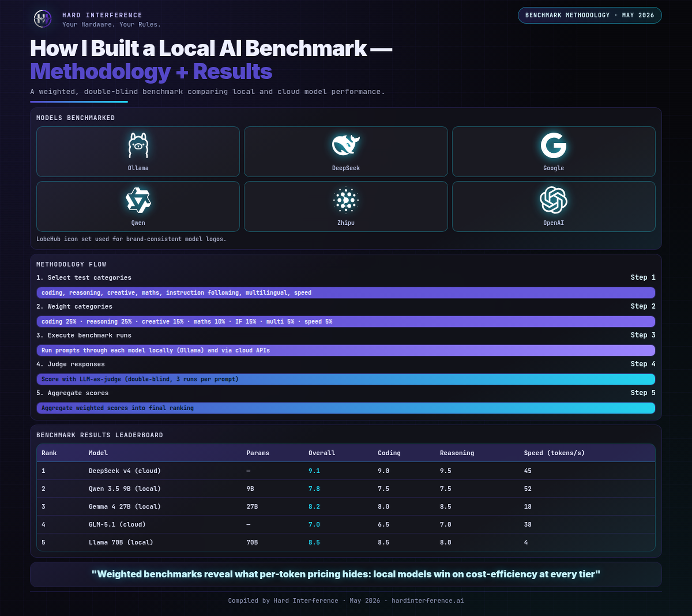This screenshot has height=616, width=692.
Task: Click the 'HARD INTERFERENCE' brand name
Action: pos(102,15)
